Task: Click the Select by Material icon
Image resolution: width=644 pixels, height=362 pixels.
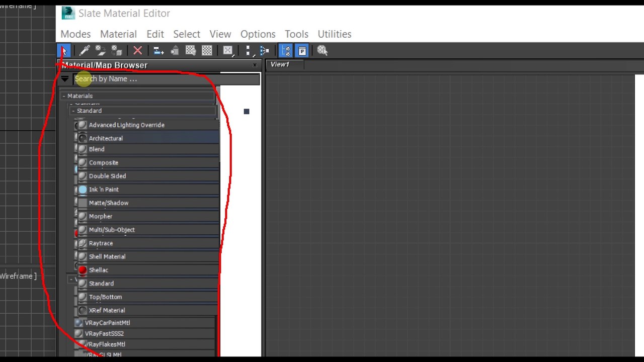Action: (322, 51)
